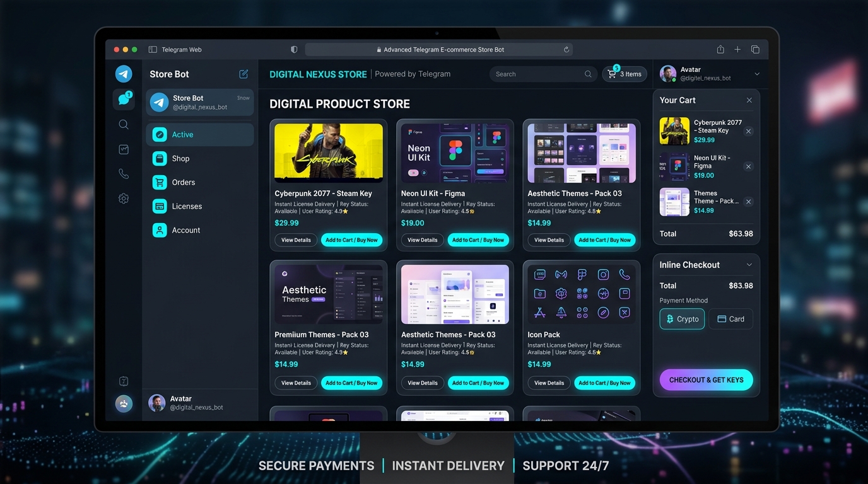Show the browser tab overview icon
Screen dimensions: 868x484
(755, 49)
